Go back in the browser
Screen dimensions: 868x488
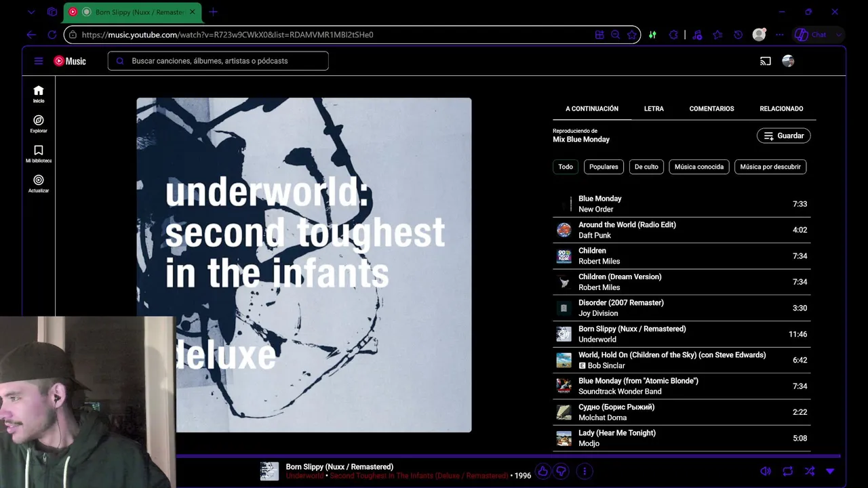point(31,35)
